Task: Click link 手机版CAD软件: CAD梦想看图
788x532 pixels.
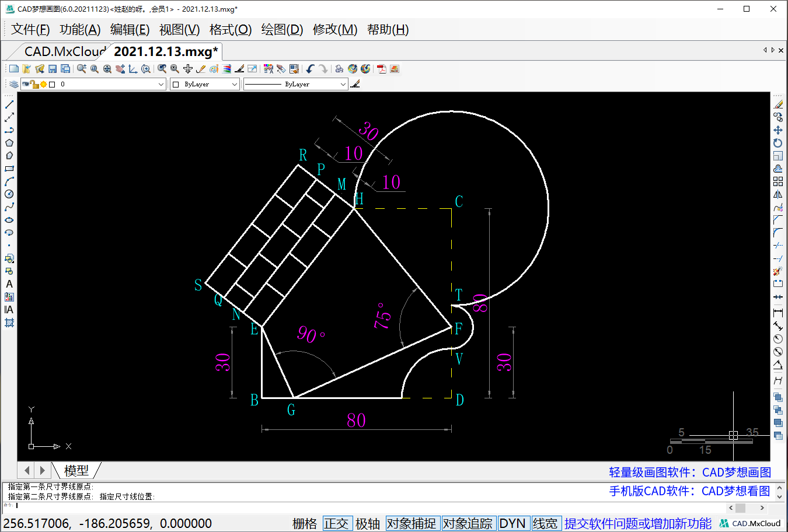Action: 690,491
